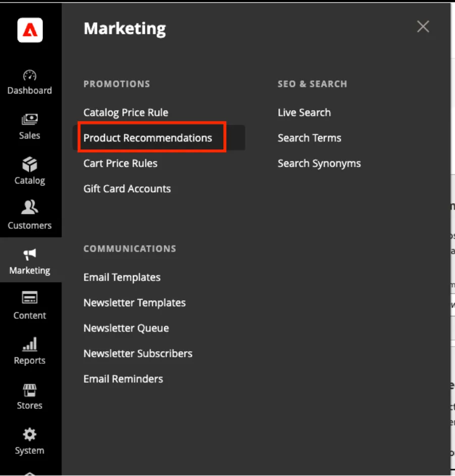The height and width of the screenshot is (476, 455).
Task: Click the Adobe Commerce logo icon
Action: (x=30, y=30)
